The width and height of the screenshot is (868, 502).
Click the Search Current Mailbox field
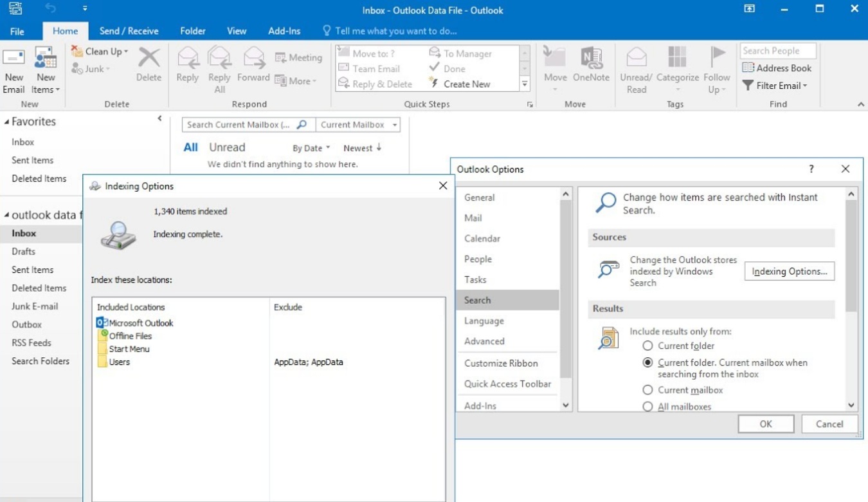(240, 125)
